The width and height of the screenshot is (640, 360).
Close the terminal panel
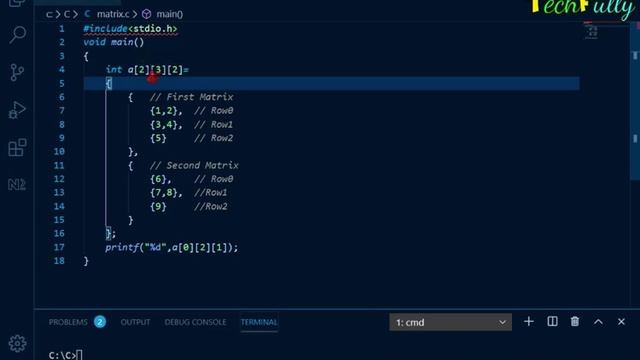[621, 322]
